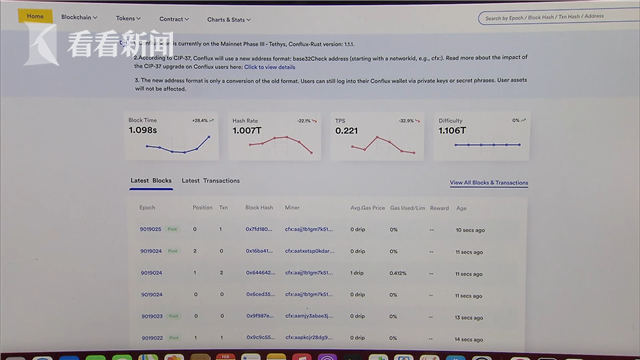Image resolution: width=640 pixels, height=360 pixels.
Task: Open block hash 0x16ba41...
Action: pos(259,251)
